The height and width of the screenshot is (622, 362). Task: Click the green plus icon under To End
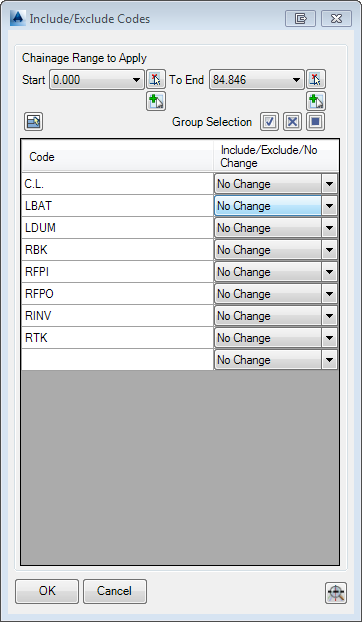(316, 101)
